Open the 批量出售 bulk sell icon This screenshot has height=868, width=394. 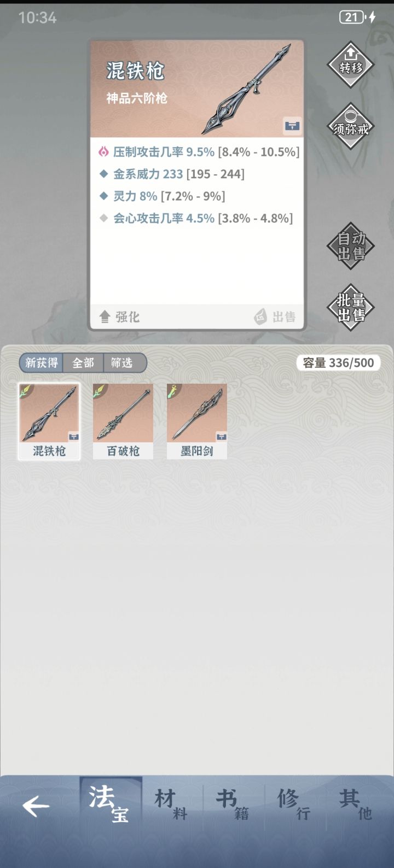(x=351, y=307)
